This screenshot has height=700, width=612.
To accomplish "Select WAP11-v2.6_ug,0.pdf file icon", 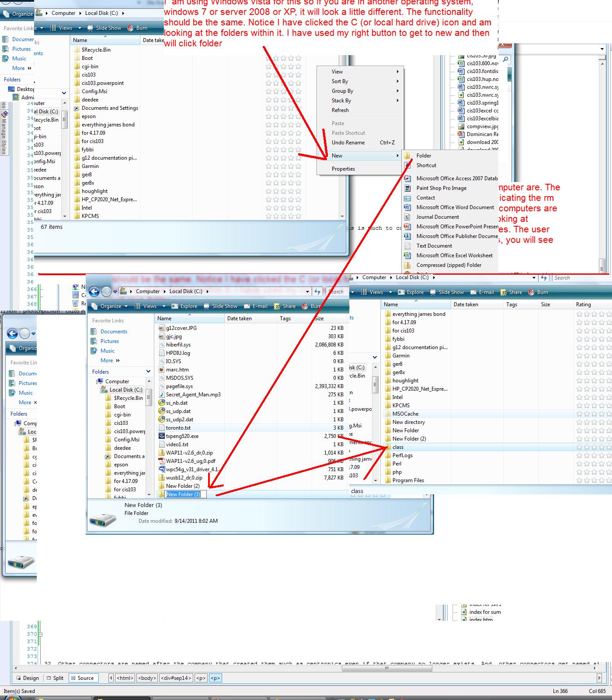I will (x=161, y=461).
